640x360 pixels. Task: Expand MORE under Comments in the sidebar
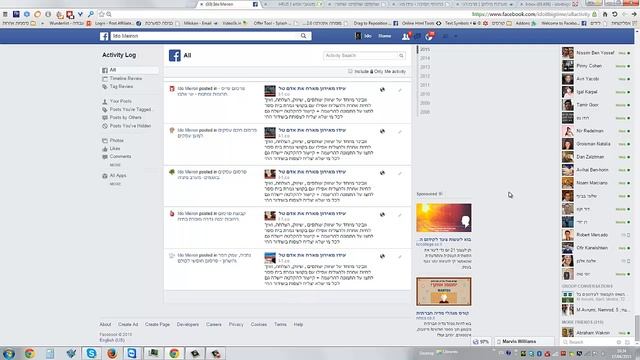click(x=115, y=165)
